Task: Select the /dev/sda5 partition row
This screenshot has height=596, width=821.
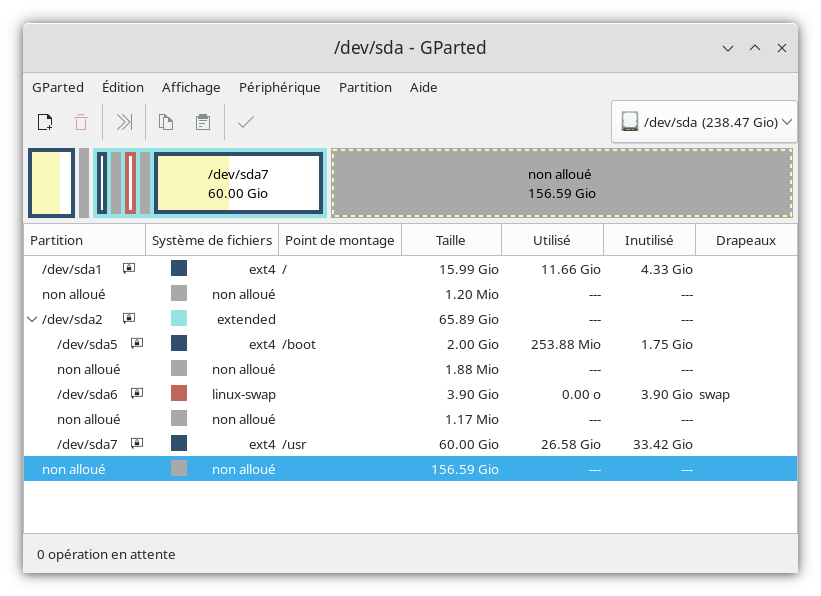Action: pyautogui.click(x=410, y=344)
